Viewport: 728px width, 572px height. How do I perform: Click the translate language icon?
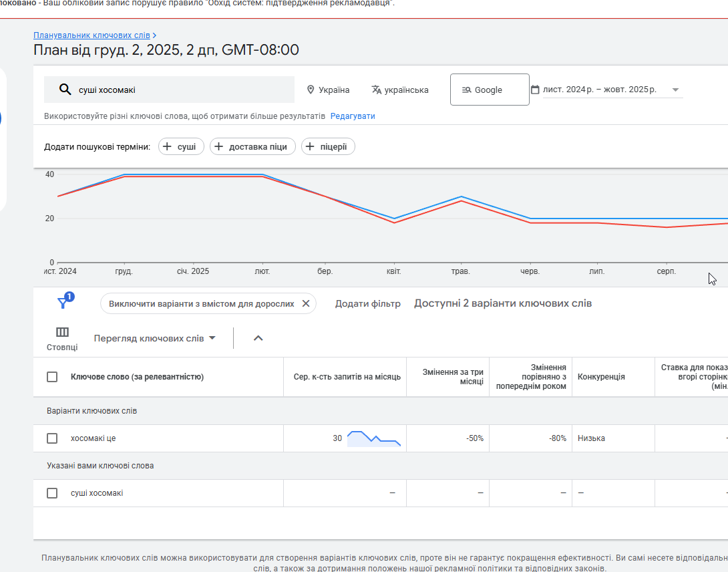coord(377,90)
